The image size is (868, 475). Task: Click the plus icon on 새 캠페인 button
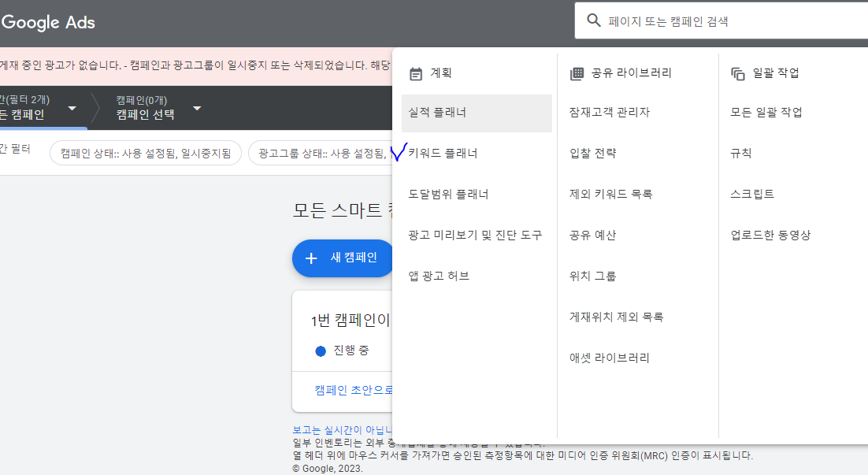(x=313, y=258)
